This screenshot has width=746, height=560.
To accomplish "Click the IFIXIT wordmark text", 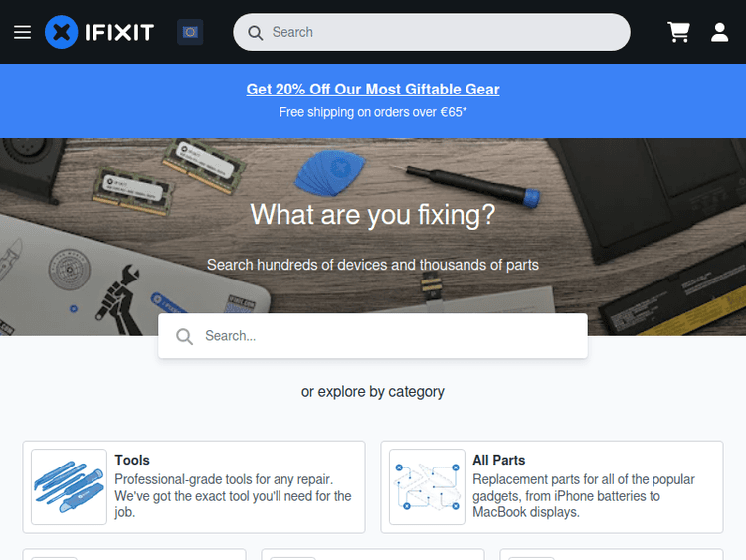I will click(119, 33).
